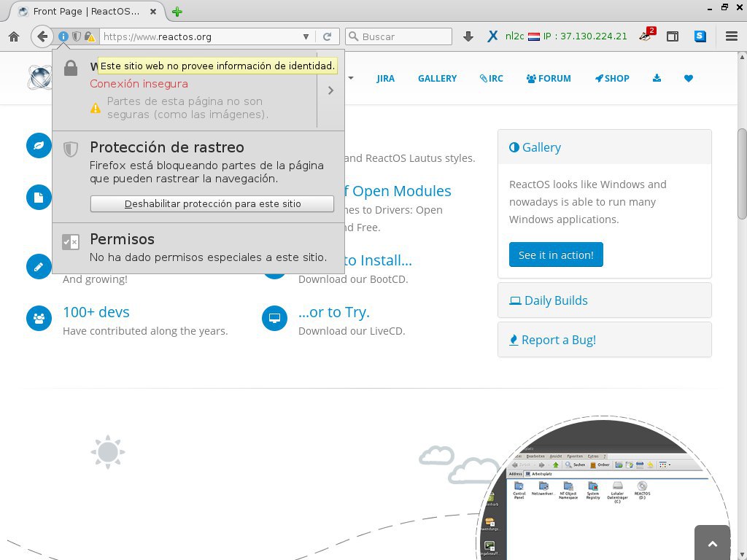
Task: Open the Gallery panel heading link
Action: click(x=535, y=147)
